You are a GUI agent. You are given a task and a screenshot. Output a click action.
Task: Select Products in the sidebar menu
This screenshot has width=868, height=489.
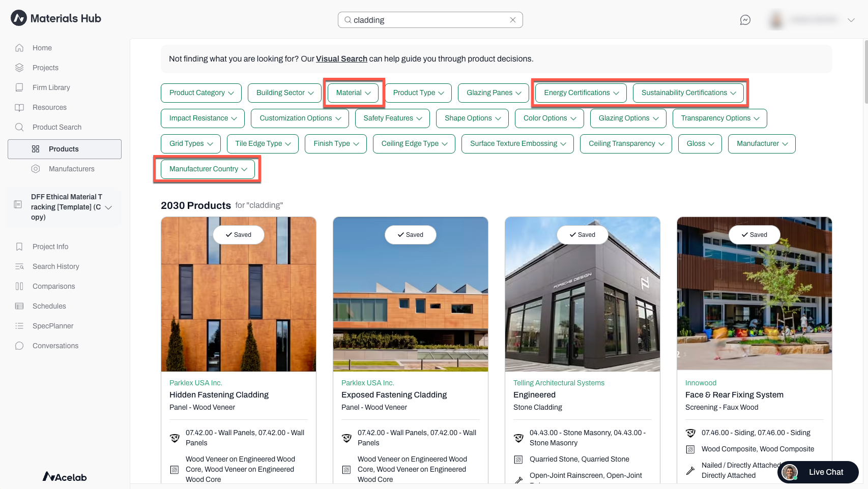point(65,149)
